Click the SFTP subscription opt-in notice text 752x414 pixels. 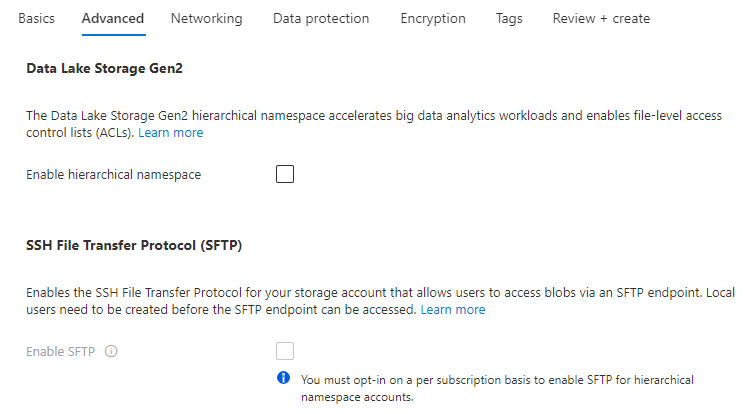click(497, 388)
